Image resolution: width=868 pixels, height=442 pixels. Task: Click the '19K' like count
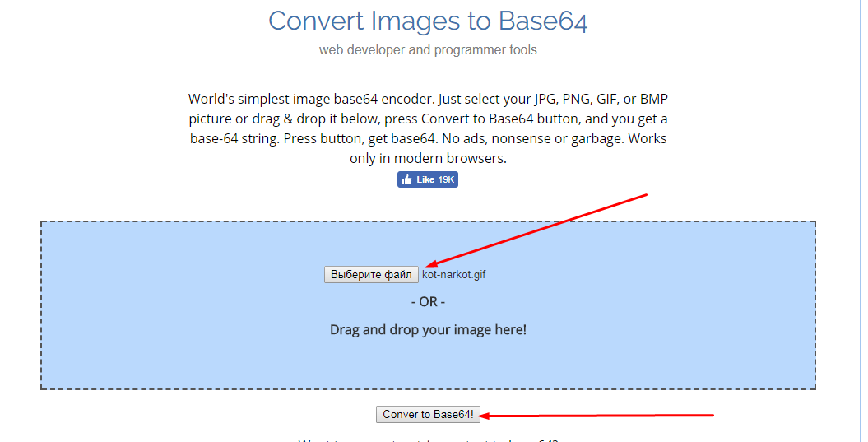point(446,179)
